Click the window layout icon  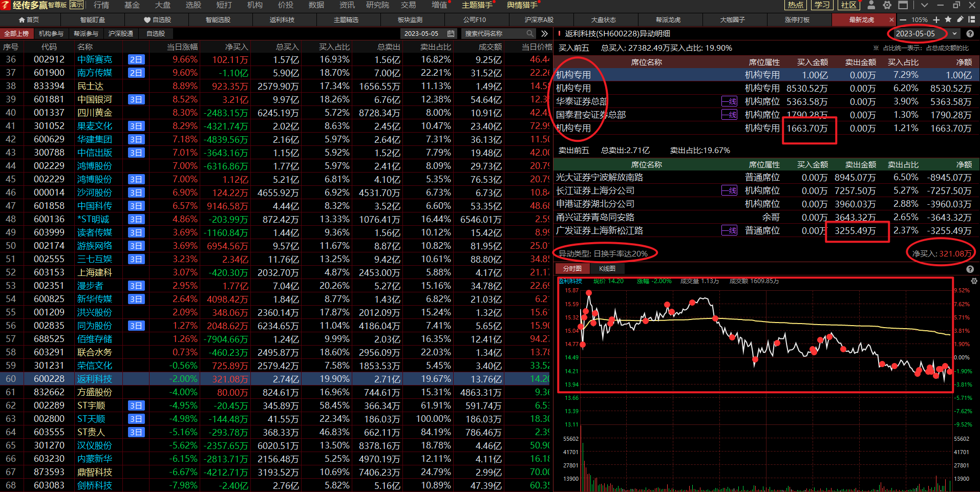tap(903, 5)
